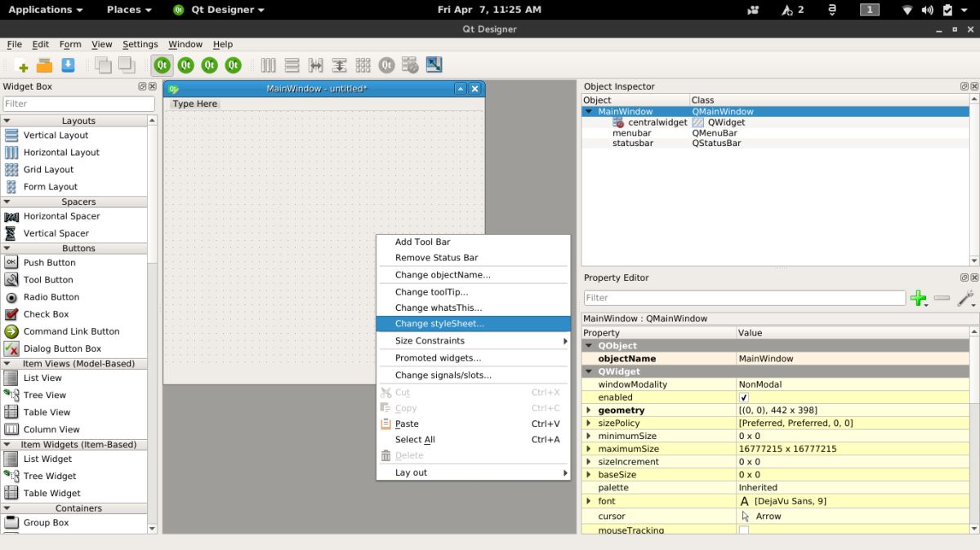Choose Change objectName... menu entry
The width and height of the screenshot is (980, 550).
coord(473,275)
